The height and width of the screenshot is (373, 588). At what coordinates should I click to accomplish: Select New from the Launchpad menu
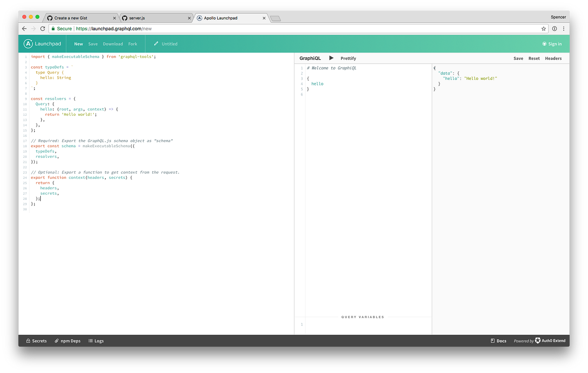point(79,43)
